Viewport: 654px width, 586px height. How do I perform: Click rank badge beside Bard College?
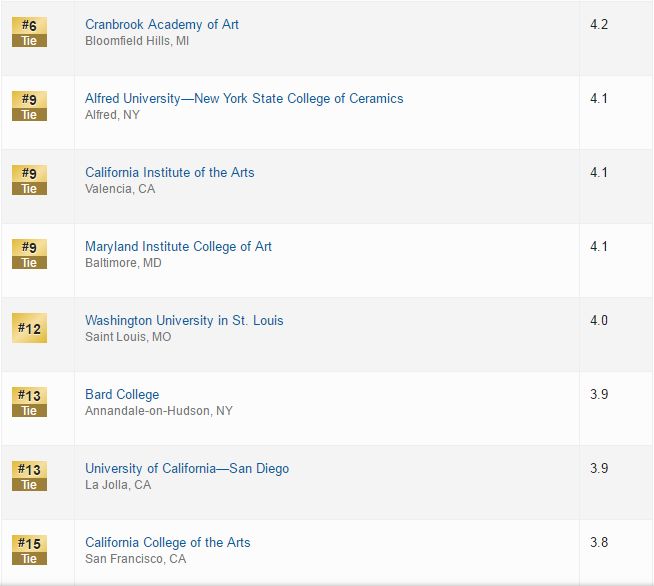pos(29,402)
